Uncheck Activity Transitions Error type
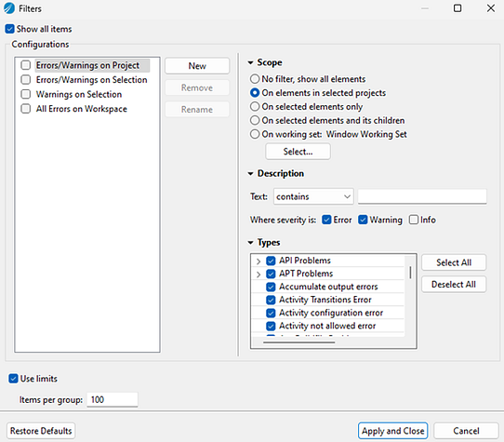Image resolution: width=504 pixels, height=442 pixels. [x=271, y=300]
